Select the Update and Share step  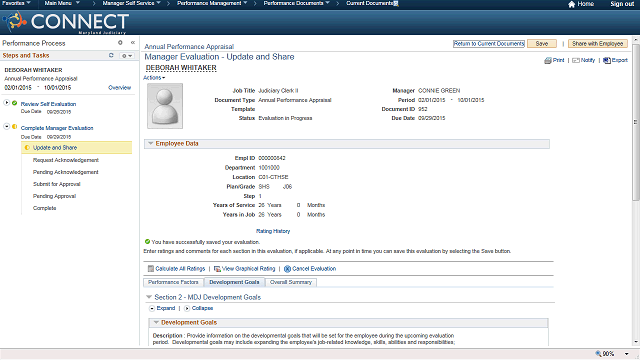click(77, 148)
